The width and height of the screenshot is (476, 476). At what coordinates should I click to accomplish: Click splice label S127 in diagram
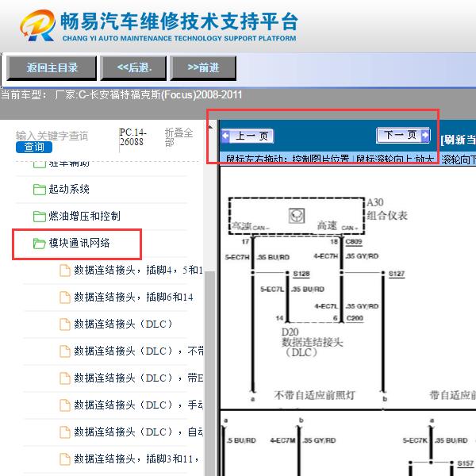coord(397,274)
